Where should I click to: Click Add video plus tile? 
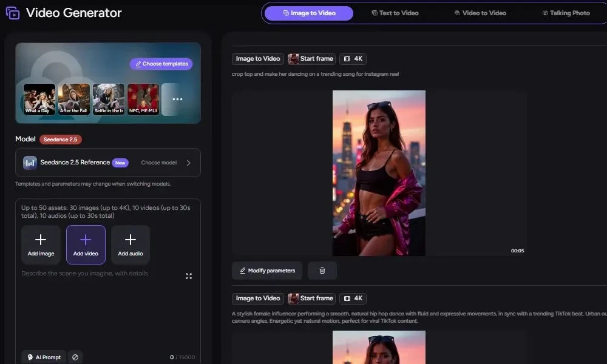86,245
